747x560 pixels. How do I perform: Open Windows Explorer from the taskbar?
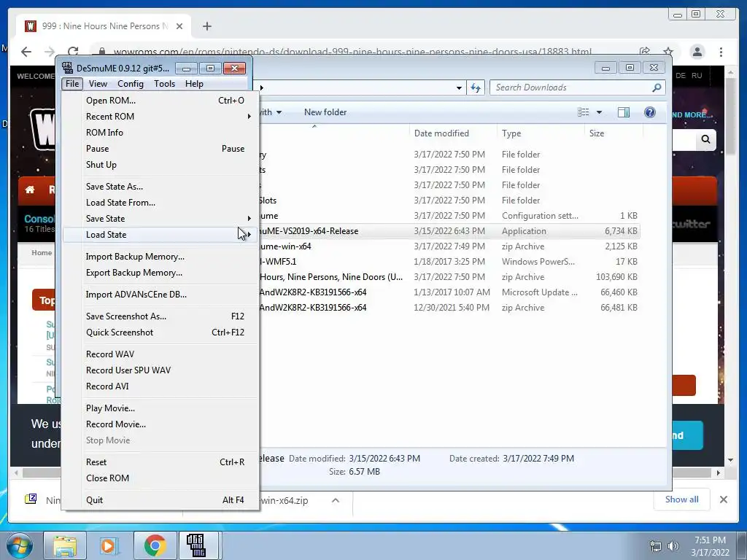[65, 545]
